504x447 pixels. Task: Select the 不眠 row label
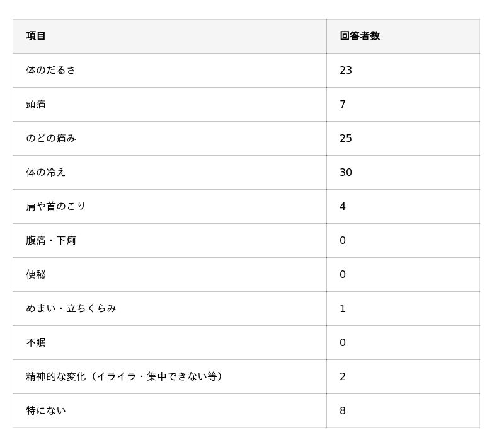tap(36, 342)
